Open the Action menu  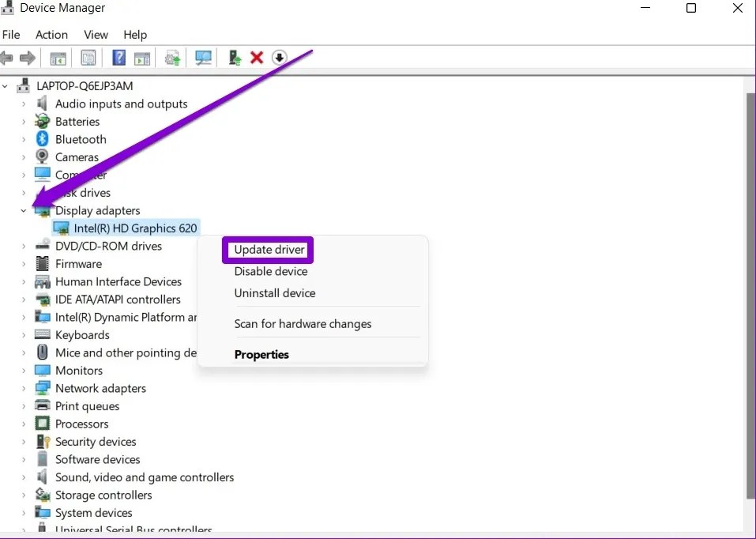point(51,35)
